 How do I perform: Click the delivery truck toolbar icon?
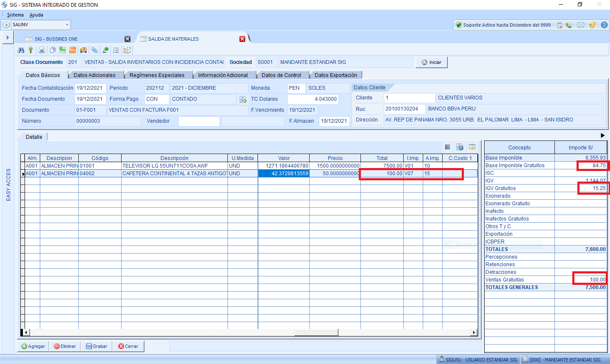pos(83,50)
